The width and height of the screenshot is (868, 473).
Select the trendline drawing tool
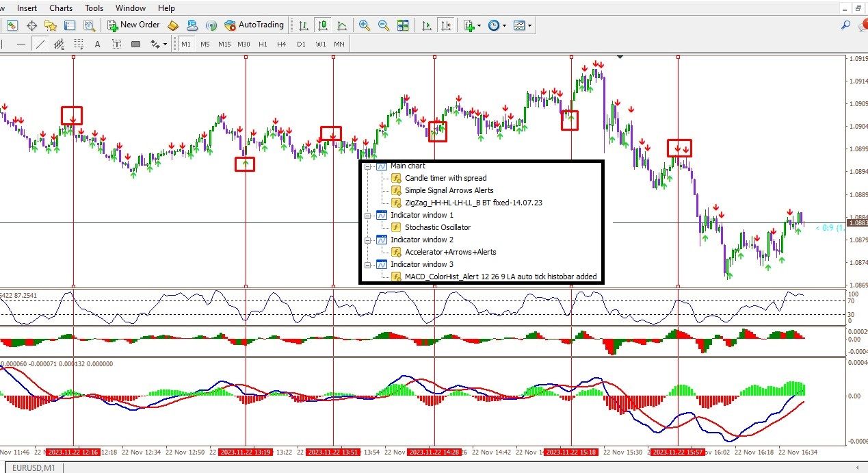point(40,44)
